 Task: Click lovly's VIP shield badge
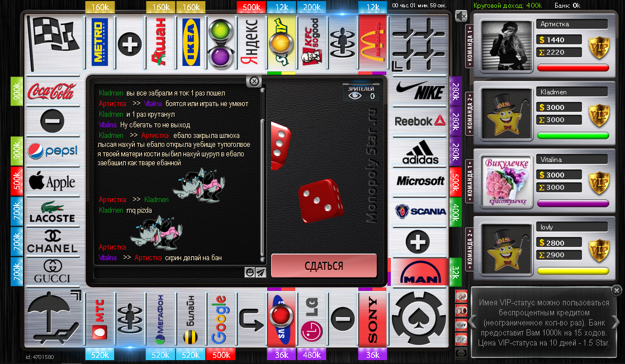coord(599,251)
